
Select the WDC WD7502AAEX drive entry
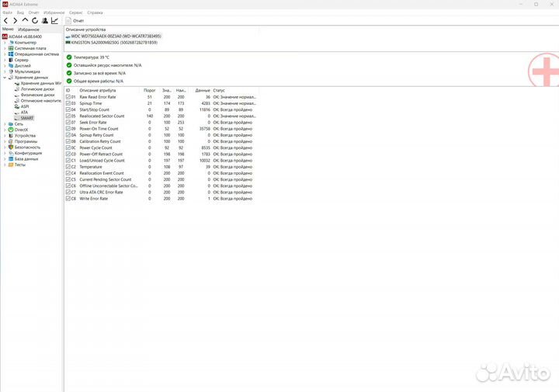[x=116, y=36]
